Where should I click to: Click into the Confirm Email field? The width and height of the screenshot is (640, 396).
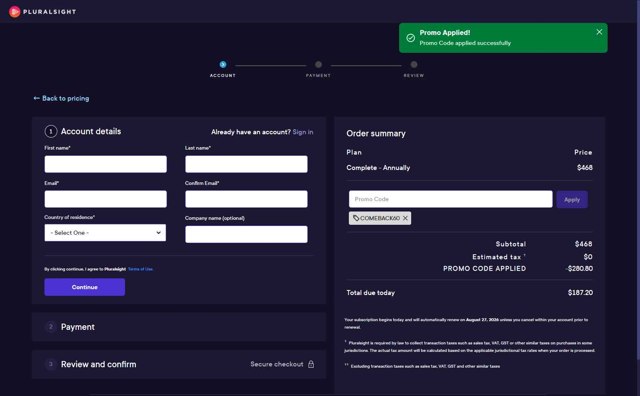(247, 199)
